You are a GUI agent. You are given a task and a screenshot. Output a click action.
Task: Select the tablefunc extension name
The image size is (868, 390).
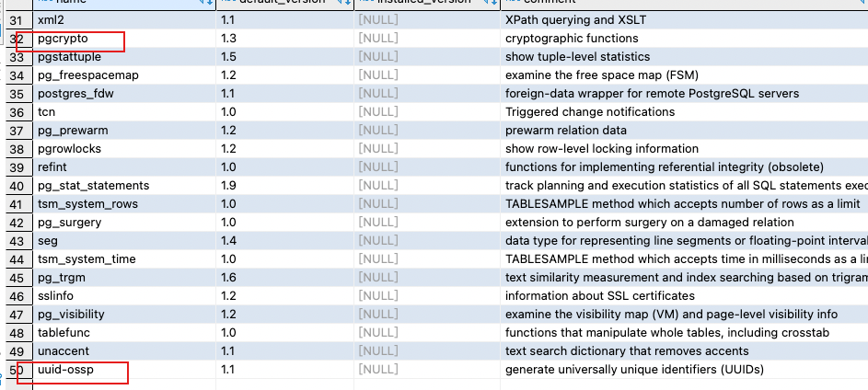64,333
